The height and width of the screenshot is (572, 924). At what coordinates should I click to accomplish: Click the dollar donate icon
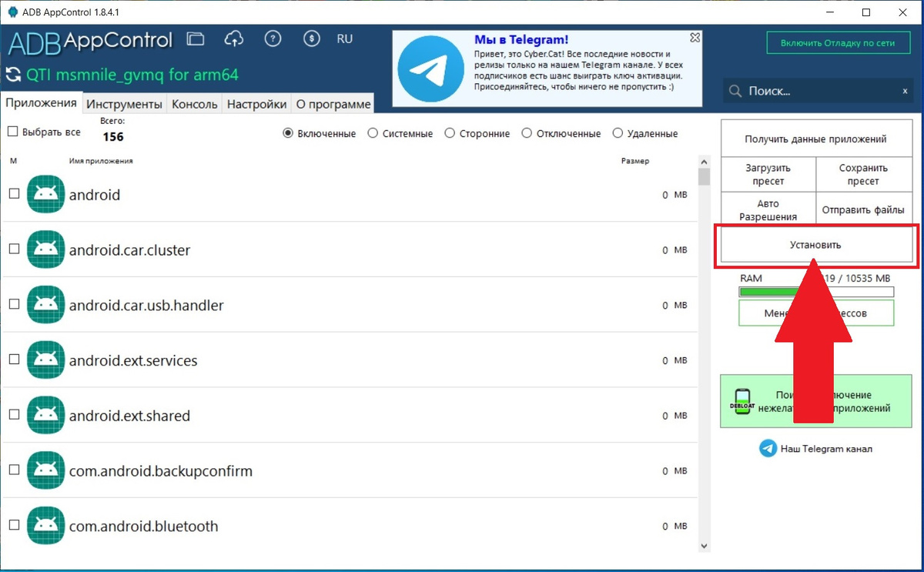pos(311,38)
